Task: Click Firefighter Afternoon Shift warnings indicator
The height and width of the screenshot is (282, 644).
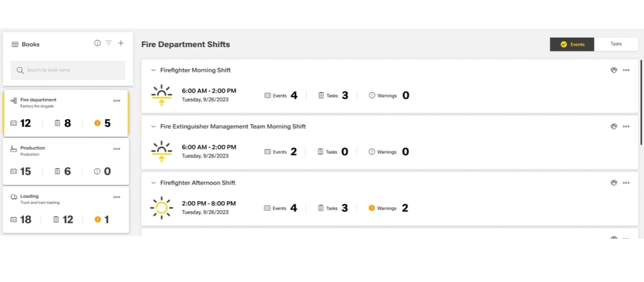Action: pos(388,208)
